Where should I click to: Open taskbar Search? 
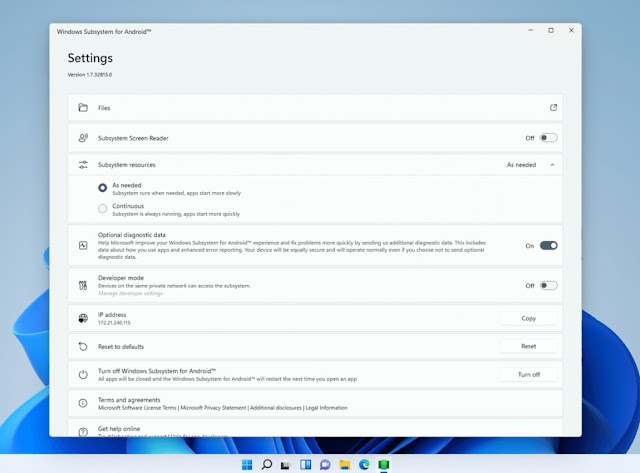(x=267, y=464)
